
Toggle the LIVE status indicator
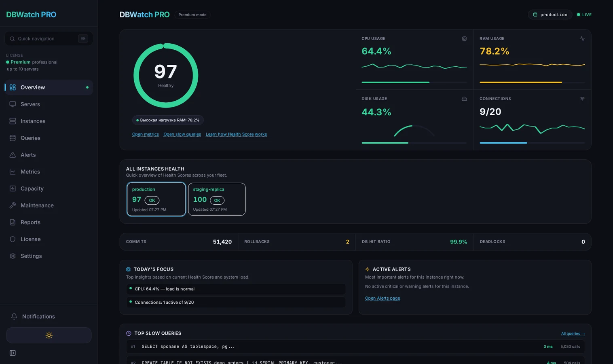coord(584,15)
